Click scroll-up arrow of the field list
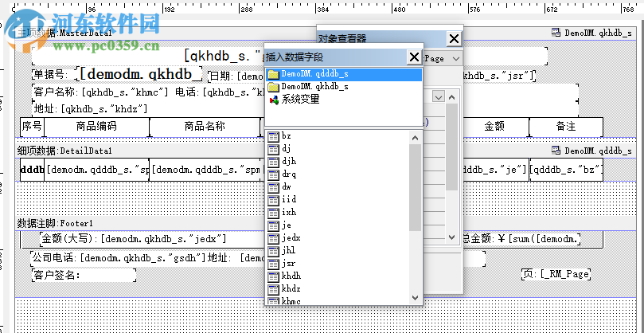Image resolution: width=644 pixels, height=333 pixels. pyautogui.click(x=415, y=138)
